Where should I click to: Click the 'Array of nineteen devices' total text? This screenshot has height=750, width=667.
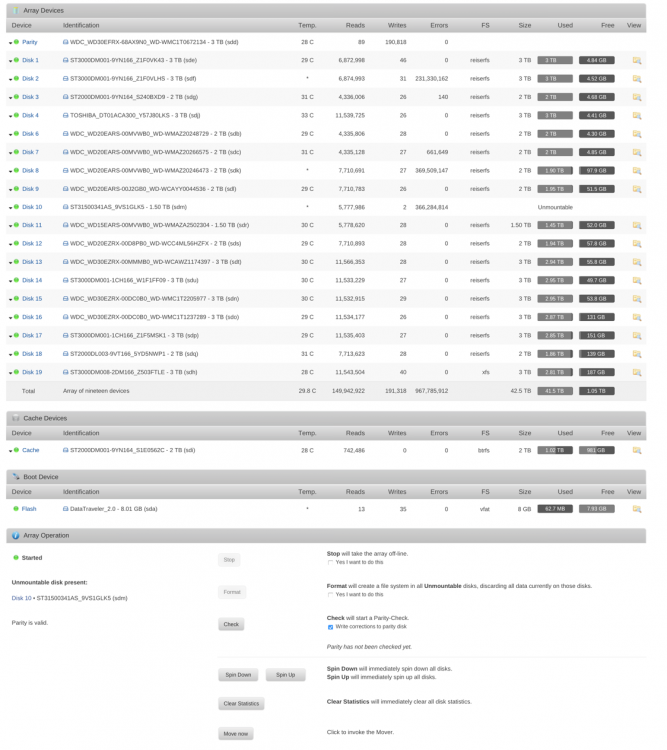click(x=96, y=391)
